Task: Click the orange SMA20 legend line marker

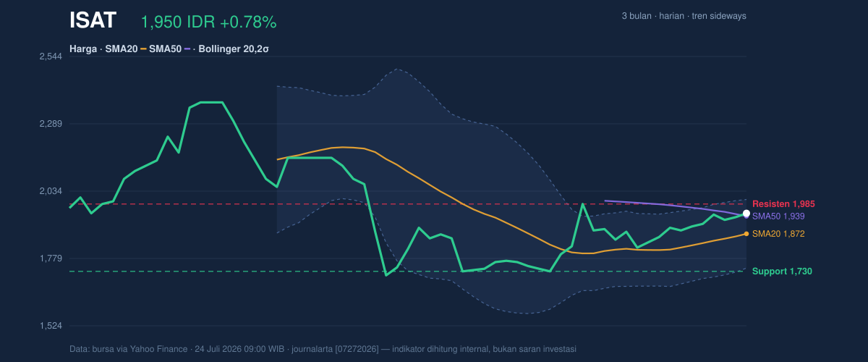Action: pyautogui.click(x=143, y=49)
